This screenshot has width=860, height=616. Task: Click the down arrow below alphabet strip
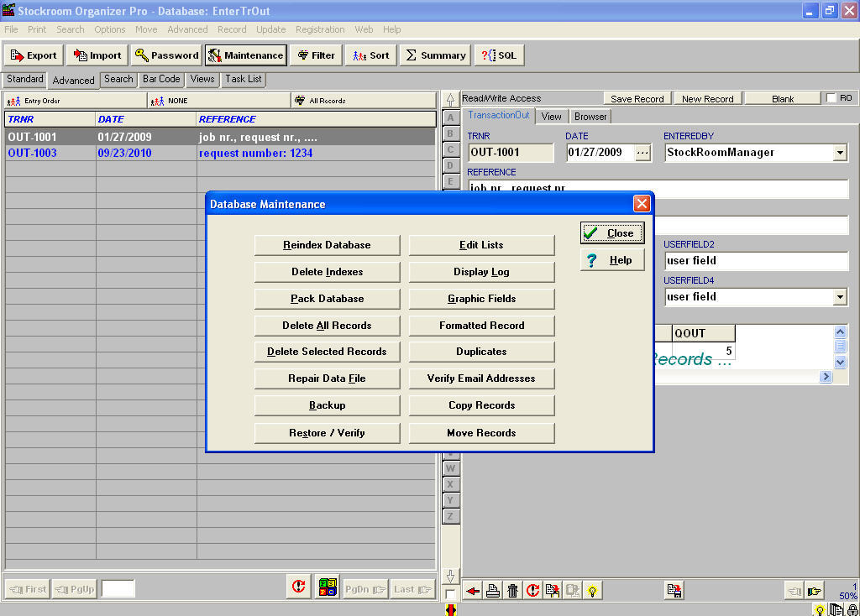pyautogui.click(x=450, y=576)
